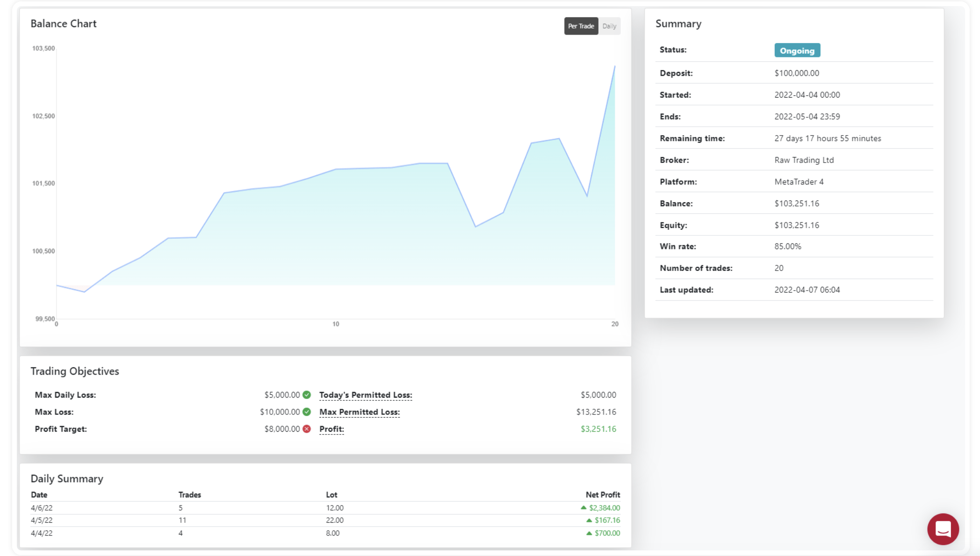Switch chart to Daily view
This screenshot has height=556, width=980.
pos(609,26)
